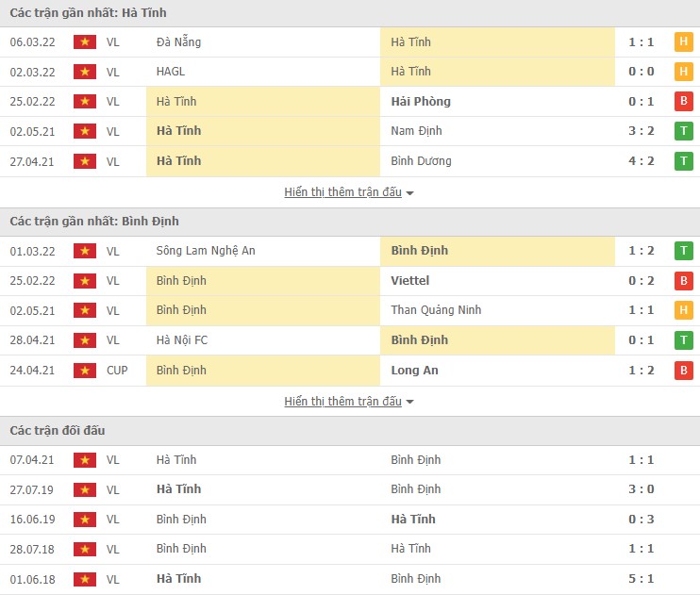The image size is (700, 595).
Task: Click the red B badge for Long An match
Action: (x=683, y=371)
